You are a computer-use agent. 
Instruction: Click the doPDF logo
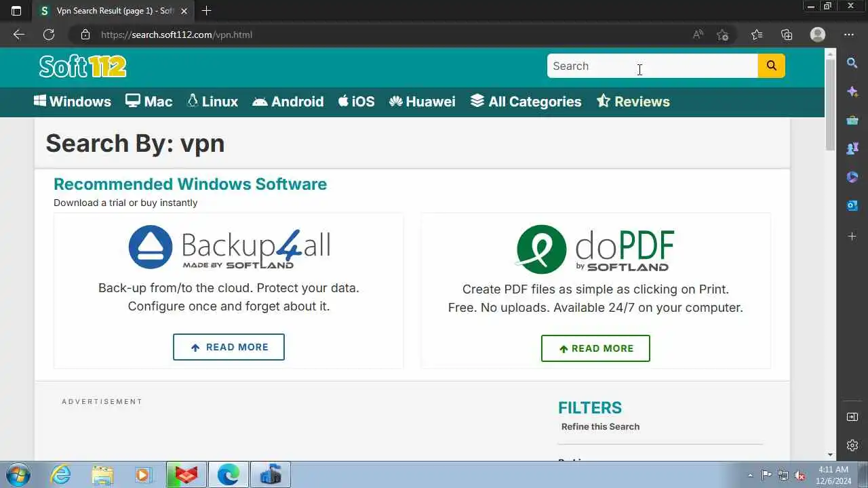pos(595,249)
